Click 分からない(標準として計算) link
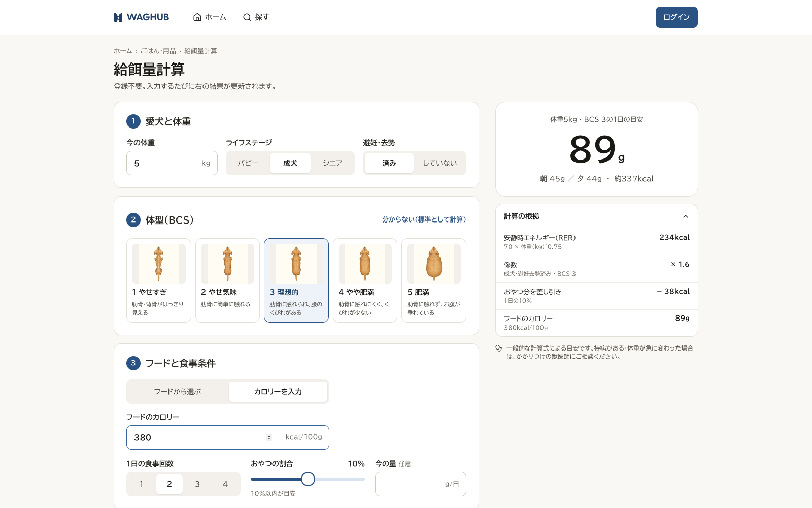Screen dimensions: 812x508 click(424, 219)
